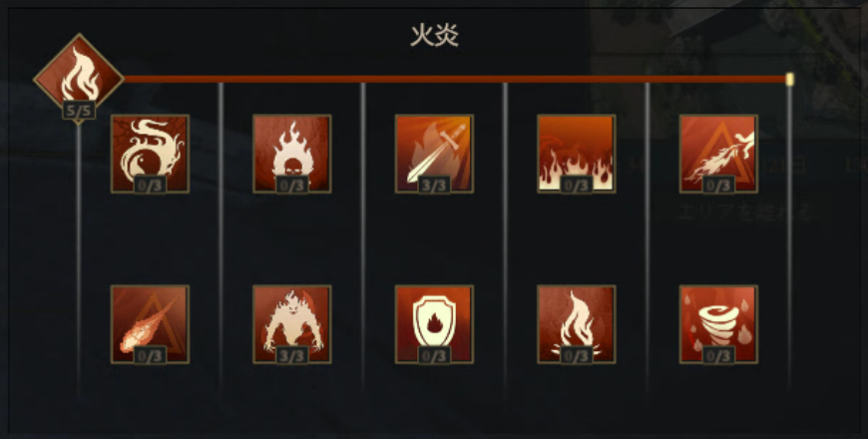Click the yellow marker ending the progress bar
The image size is (868, 439).
tap(790, 79)
